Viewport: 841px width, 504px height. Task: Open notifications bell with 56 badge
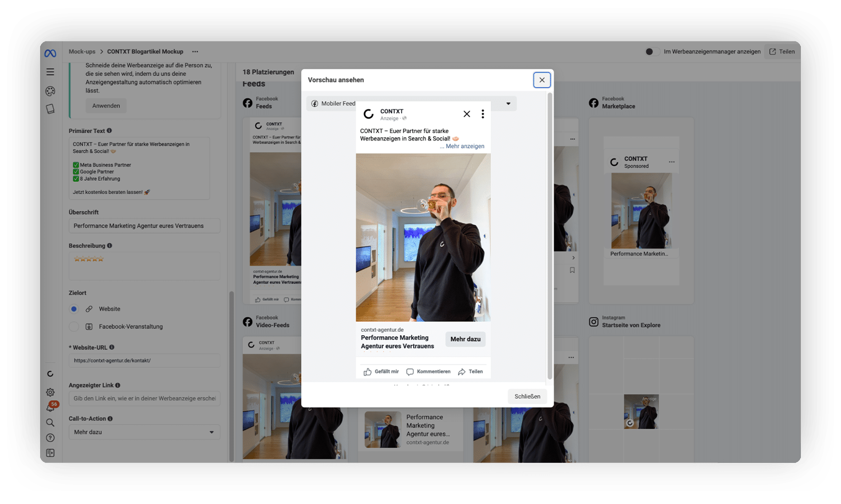click(x=51, y=407)
